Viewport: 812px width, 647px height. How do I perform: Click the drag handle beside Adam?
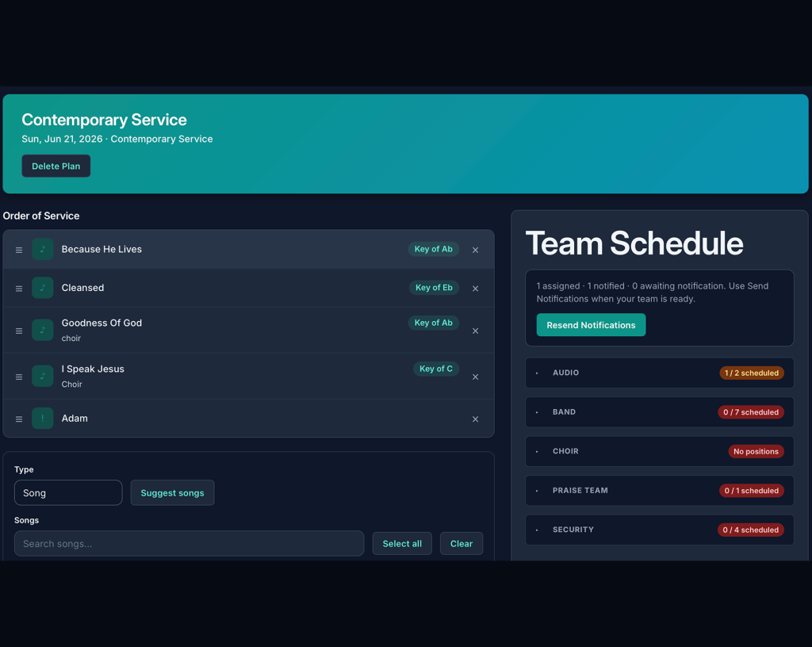click(x=19, y=419)
